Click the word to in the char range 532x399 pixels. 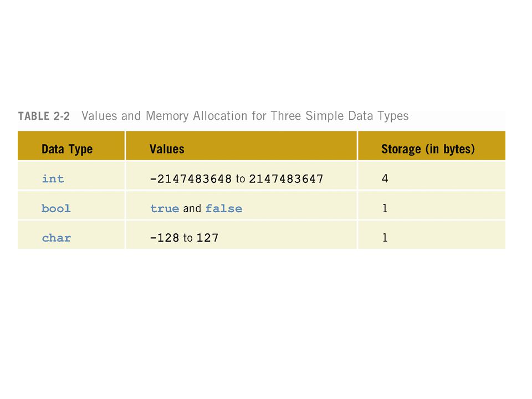[x=188, y=238]
